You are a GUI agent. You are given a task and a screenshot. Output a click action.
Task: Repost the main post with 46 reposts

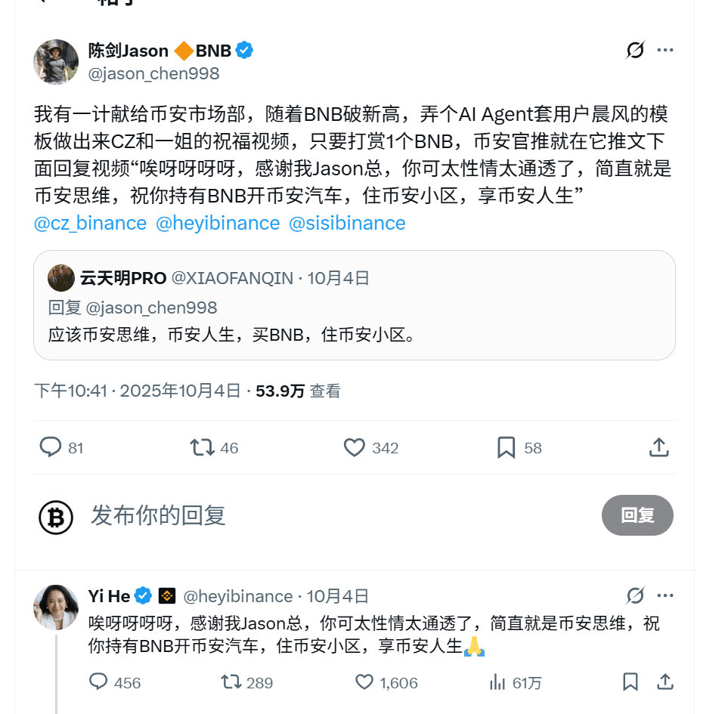(203, 448)
